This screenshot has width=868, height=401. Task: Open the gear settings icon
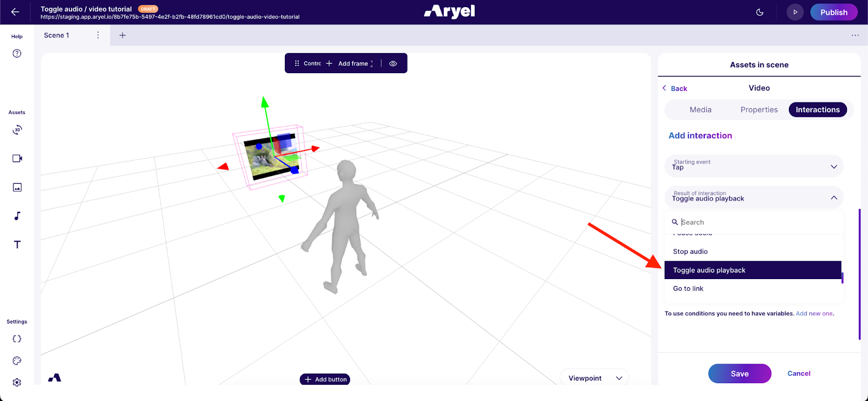[17, 382]
